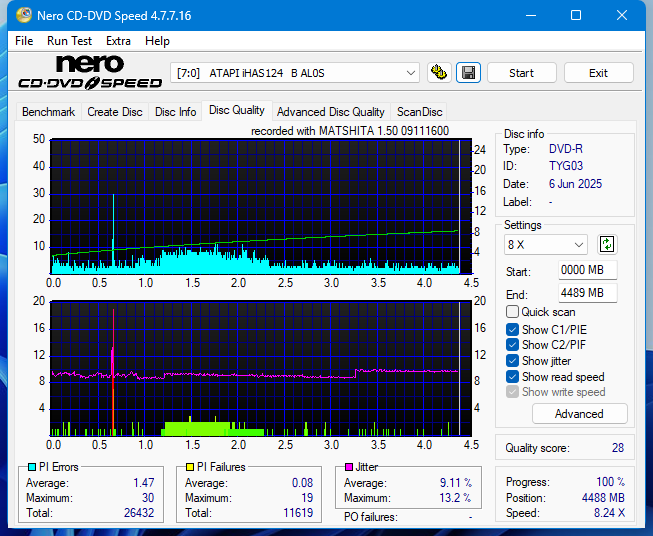This screenshot has width=653, height=536.
Task: Open the Extra menu
Action: tap(118, 41)
